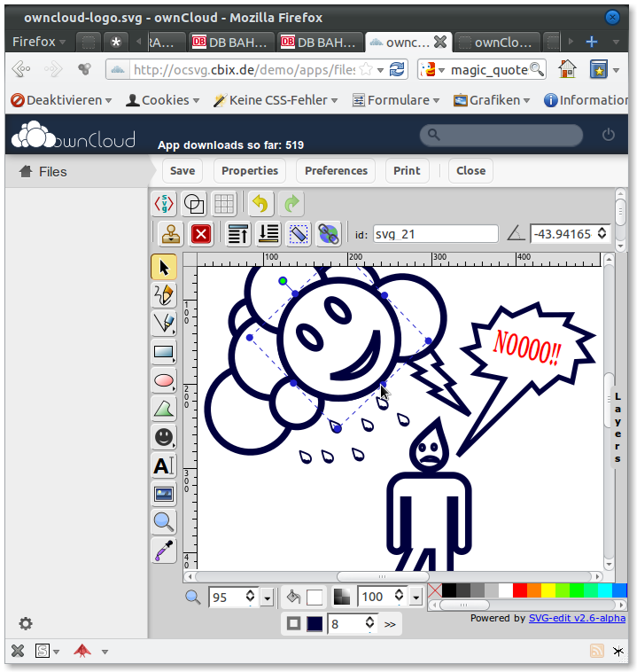The image size is (637, 672).
Task: Pick the Pencil freehand tool
Action: (164, 295)
